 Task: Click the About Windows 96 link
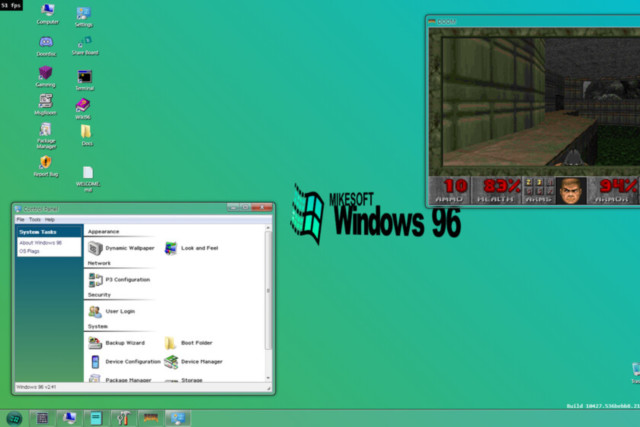coord(40,243)
